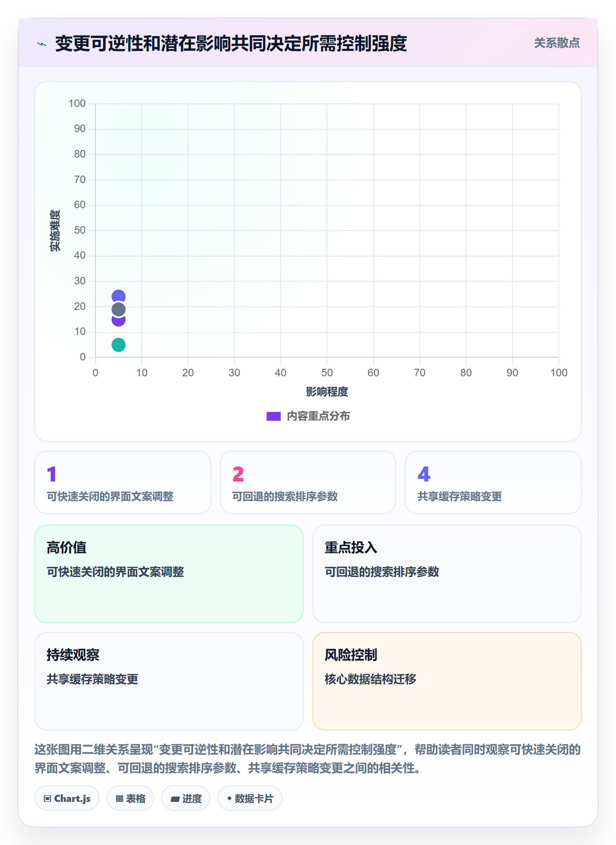Image resolution: width=616 pixels, height=845 pixels.
Task: Select the 重点投入 quadrant card
Action: (447, 574)
